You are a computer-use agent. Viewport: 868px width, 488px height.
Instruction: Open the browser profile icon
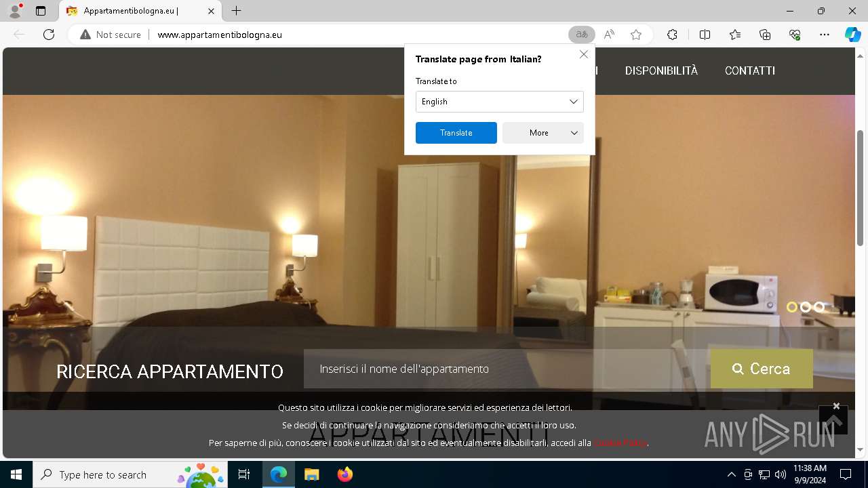pyautogui.click(x=15, y=11)
